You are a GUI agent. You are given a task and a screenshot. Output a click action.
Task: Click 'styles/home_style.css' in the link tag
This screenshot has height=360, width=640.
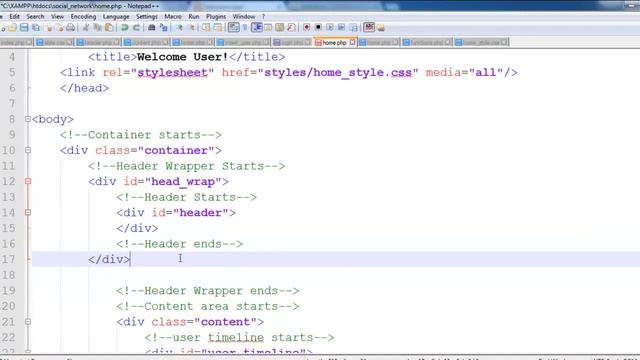[x=338, y=73]
